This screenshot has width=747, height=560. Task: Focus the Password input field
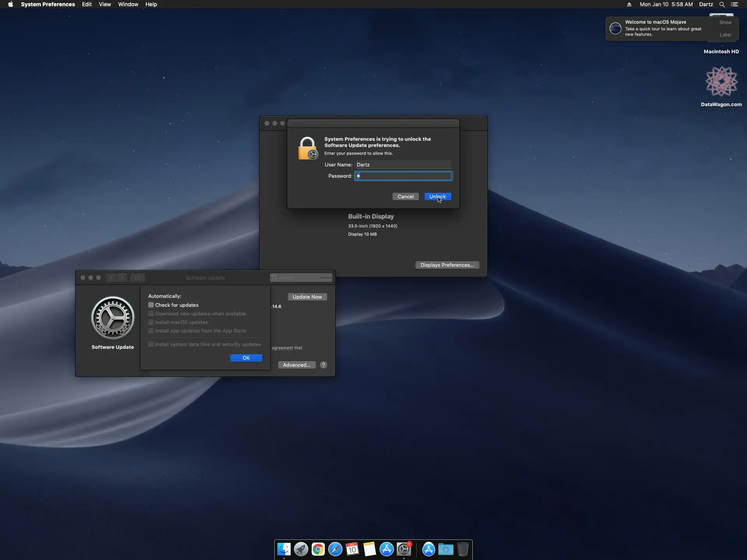coord(403,176)
